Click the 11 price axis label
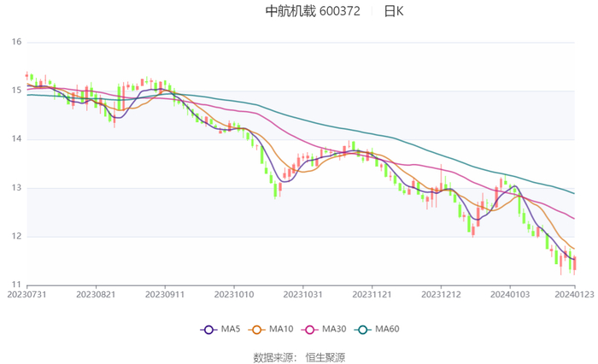Screen dimensions: 598x364 click(x=16, y=285)
